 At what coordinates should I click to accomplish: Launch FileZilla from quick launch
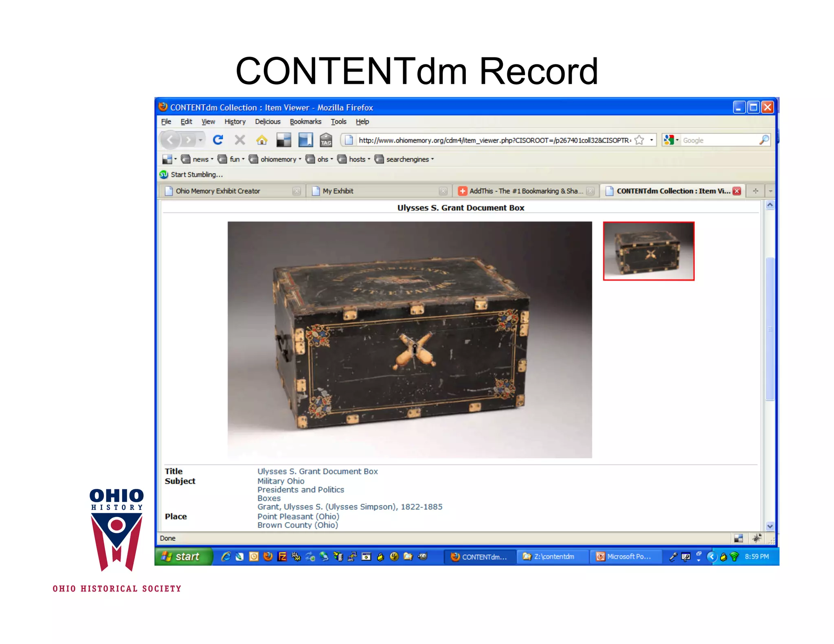(282, 556)
